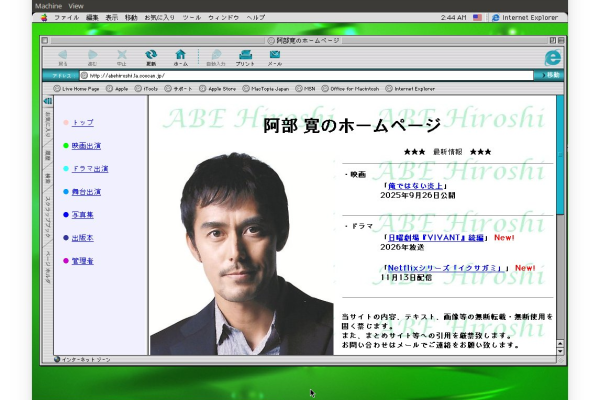Click the menu bar clock
Viewport: 600px width, 400px height.
tap(453, 17)
